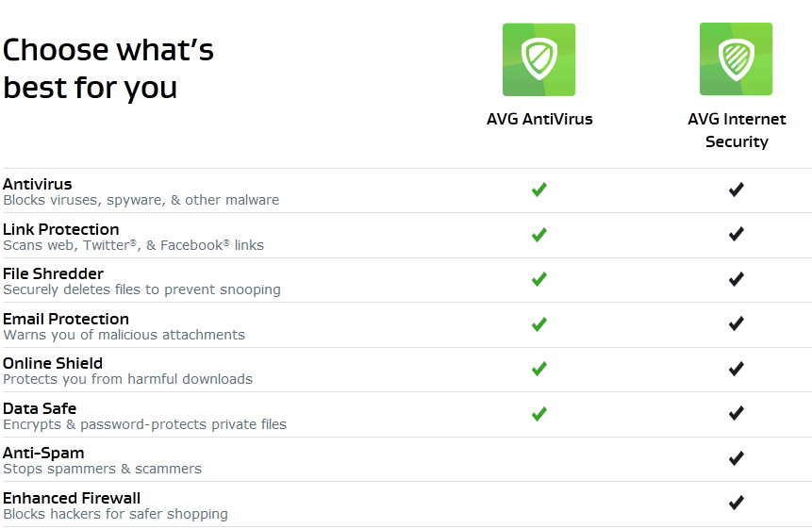Click the Antivirus feature heading
Screen dimensions: 812x529
[38, 184]
